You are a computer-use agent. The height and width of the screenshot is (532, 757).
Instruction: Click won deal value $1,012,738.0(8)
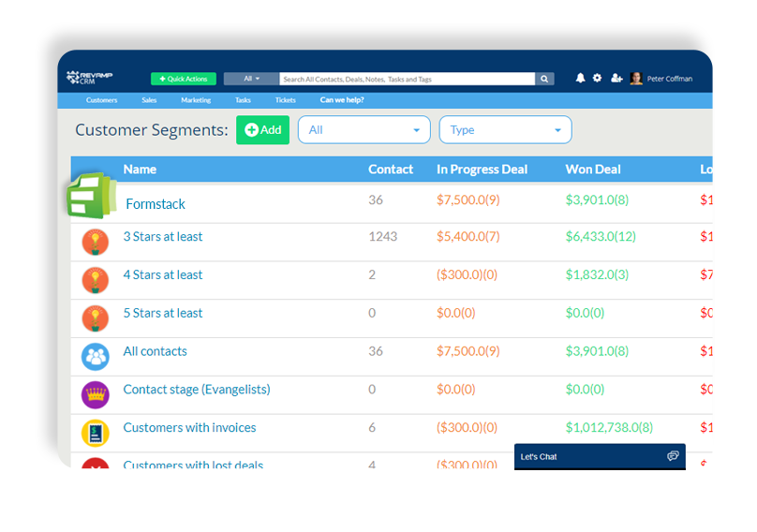609,428
